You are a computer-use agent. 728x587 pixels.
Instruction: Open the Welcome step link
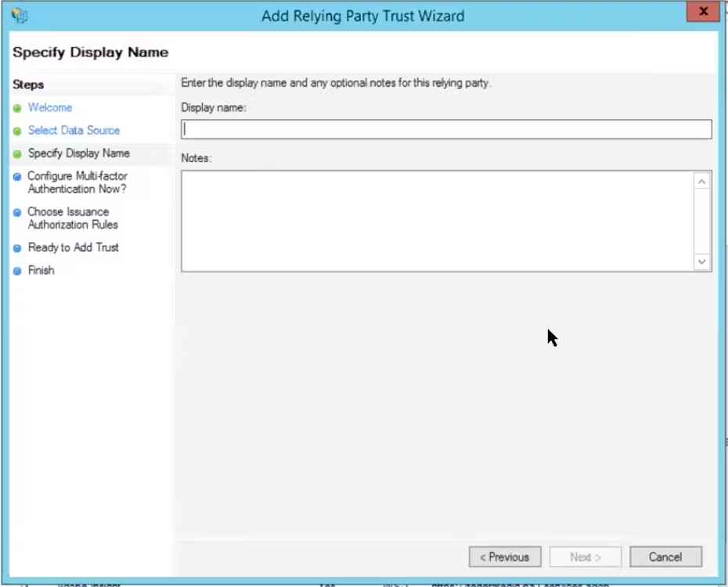click(x=50, y=108)
